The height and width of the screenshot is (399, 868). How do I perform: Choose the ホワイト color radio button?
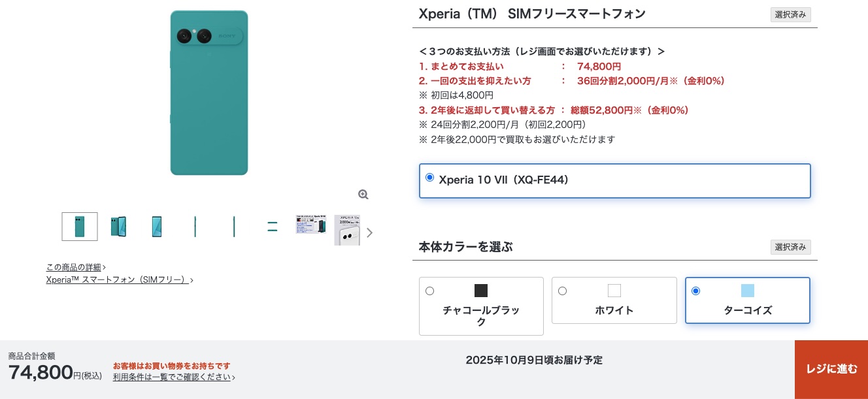[x=562, y=291]
